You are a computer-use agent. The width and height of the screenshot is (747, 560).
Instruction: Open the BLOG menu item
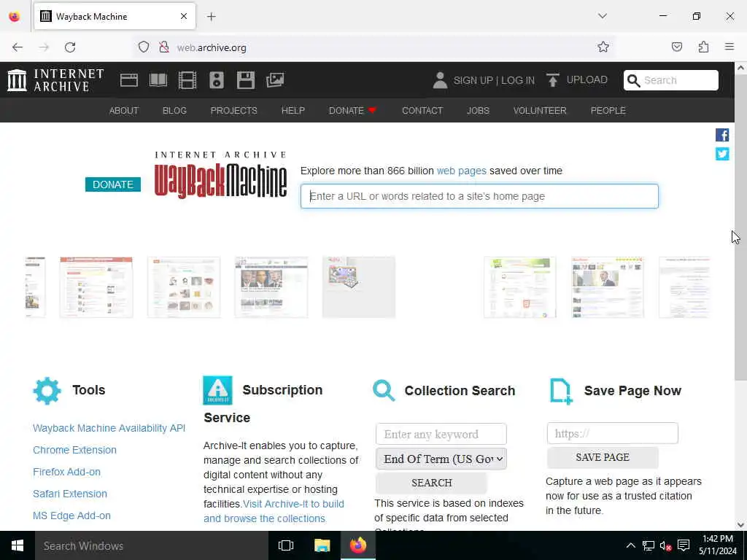[174, 111]
